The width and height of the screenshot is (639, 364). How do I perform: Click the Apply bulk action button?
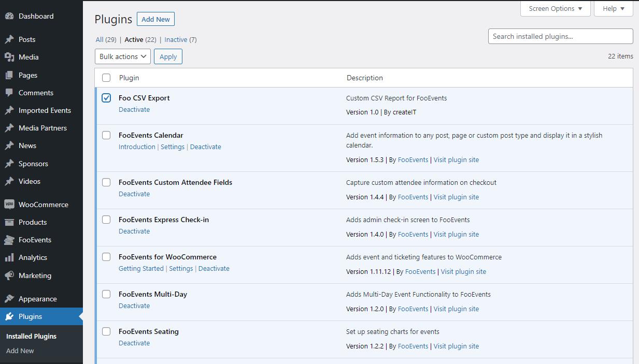(168, 56)
